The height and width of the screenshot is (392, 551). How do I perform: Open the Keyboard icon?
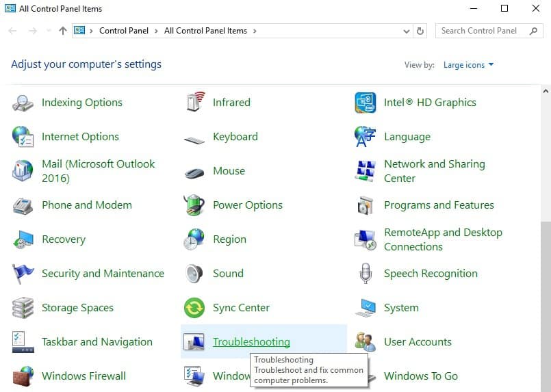tap(194, 140)
